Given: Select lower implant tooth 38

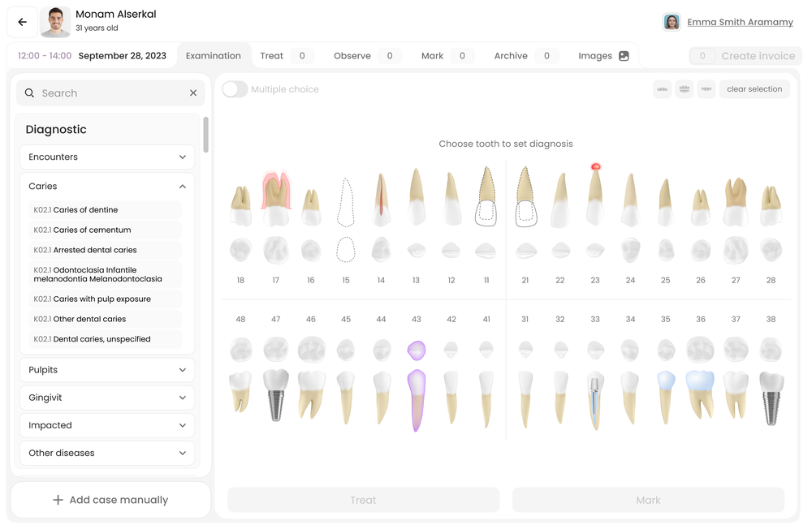Looking at the screenshot, I should pos(771,398).
